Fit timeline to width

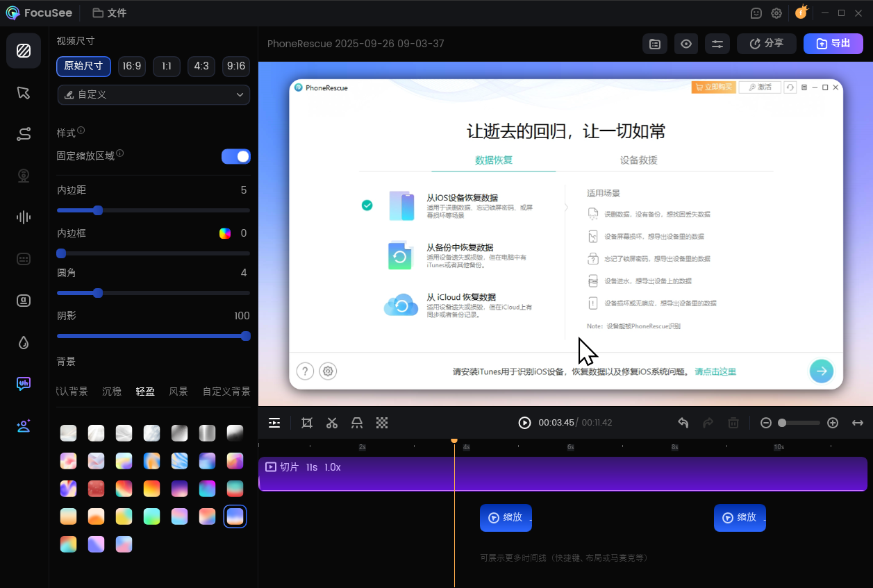(858, 423)
